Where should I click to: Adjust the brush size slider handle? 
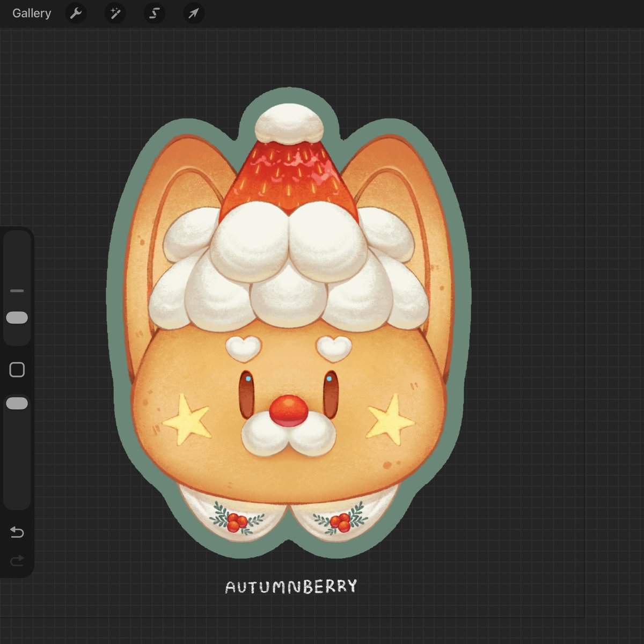[17, 318]
